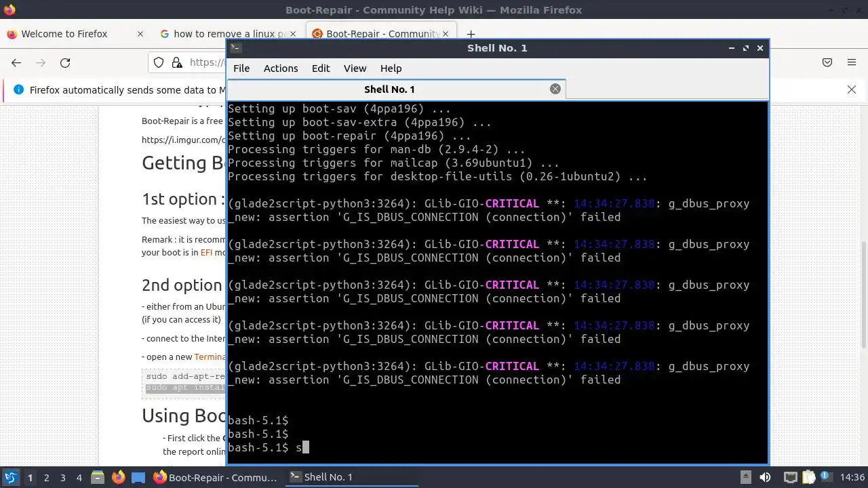Click the Firefox logo in window titlebar
Viewport: 868px width, 488px height.
(9, 9)
